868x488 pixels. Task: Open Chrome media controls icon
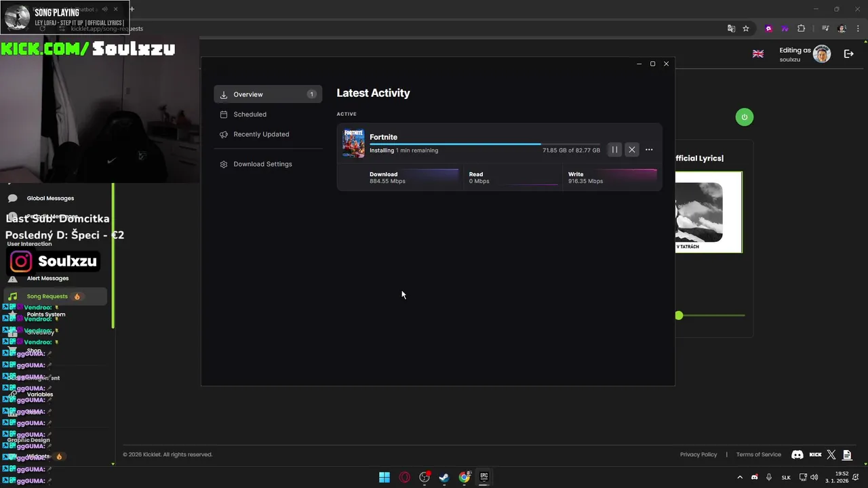[x=825, y=28]
